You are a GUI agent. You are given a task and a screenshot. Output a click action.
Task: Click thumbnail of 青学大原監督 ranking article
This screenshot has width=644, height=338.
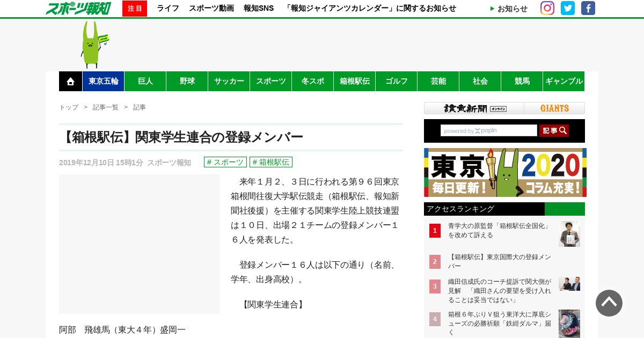(x=569, y=234)
